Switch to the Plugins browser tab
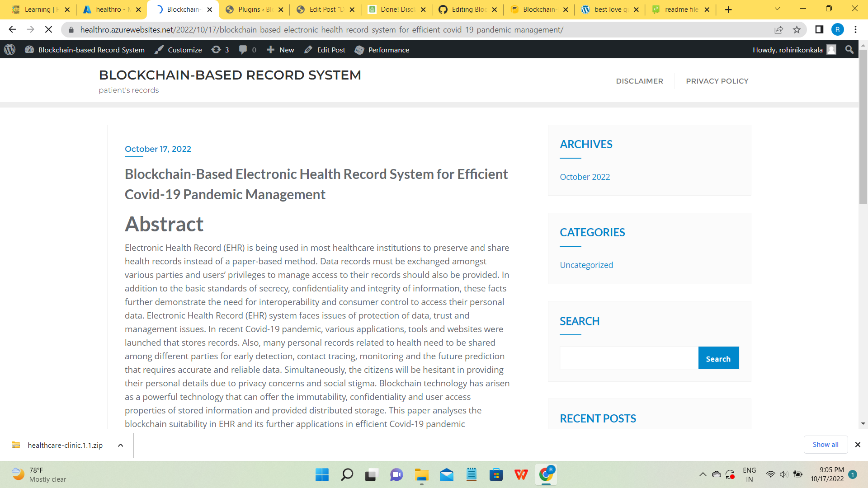Viewport: 868px width, 488px height. [251, 9]
